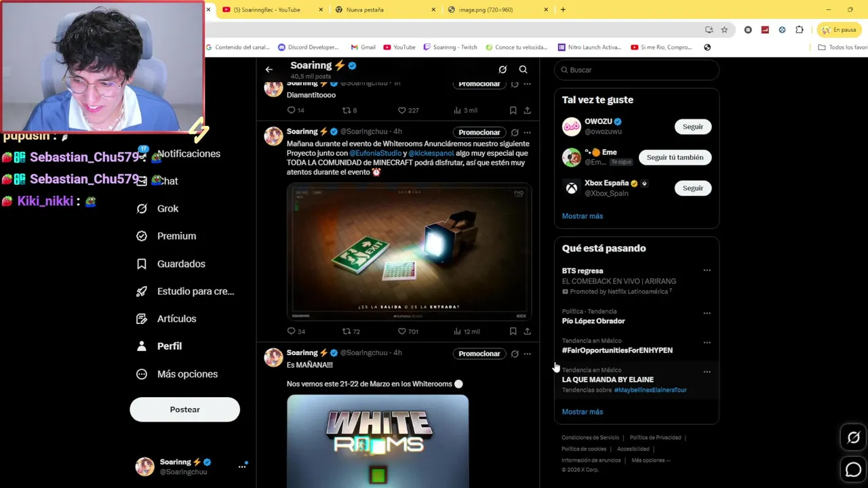Click the Postear button
This screenshot has width=868, height=488.
coord(184,409)
